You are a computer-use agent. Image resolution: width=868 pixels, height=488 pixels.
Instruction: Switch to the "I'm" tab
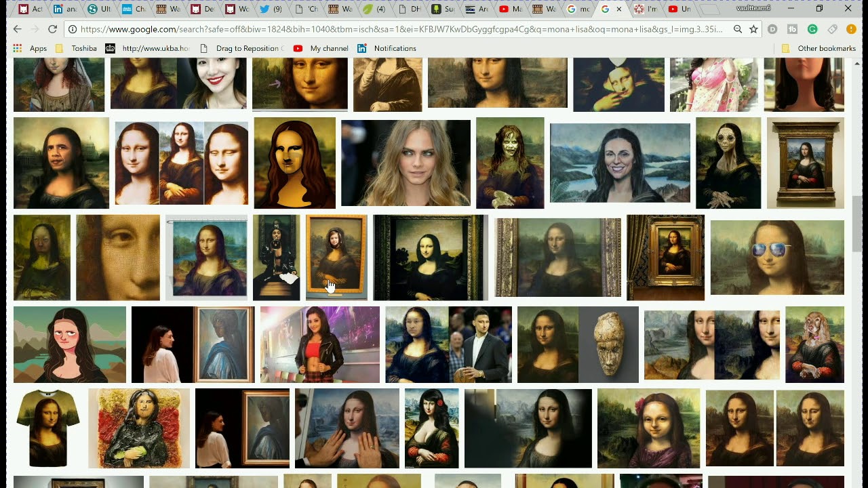click(646, 9)
